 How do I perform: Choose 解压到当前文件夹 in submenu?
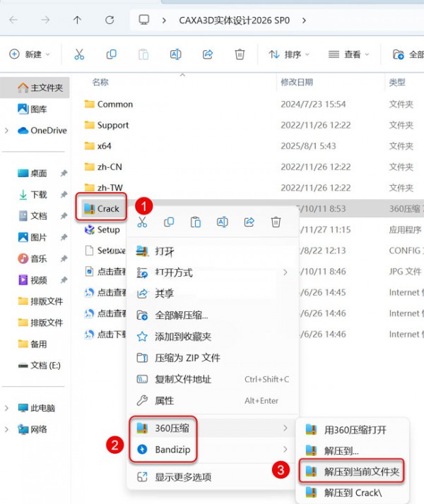coord(352,472)
